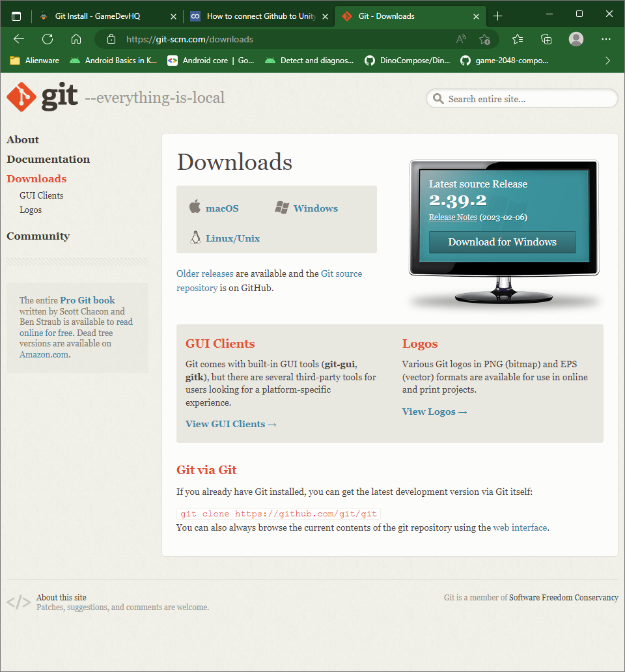Refresh the current page
The height and width of the screenshot is (672, 625).
47,39
